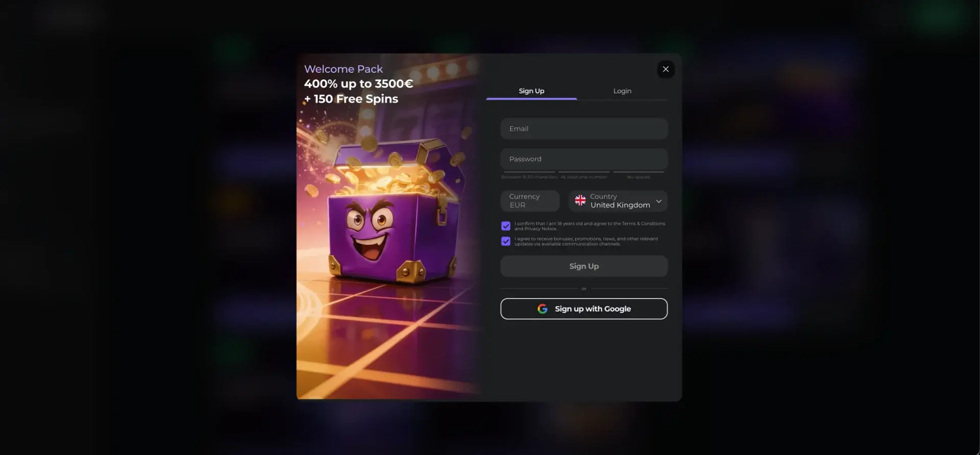Screen dimensions: 980x455
Task: Switch to the Login tab
Action: [x=622, y=91]
